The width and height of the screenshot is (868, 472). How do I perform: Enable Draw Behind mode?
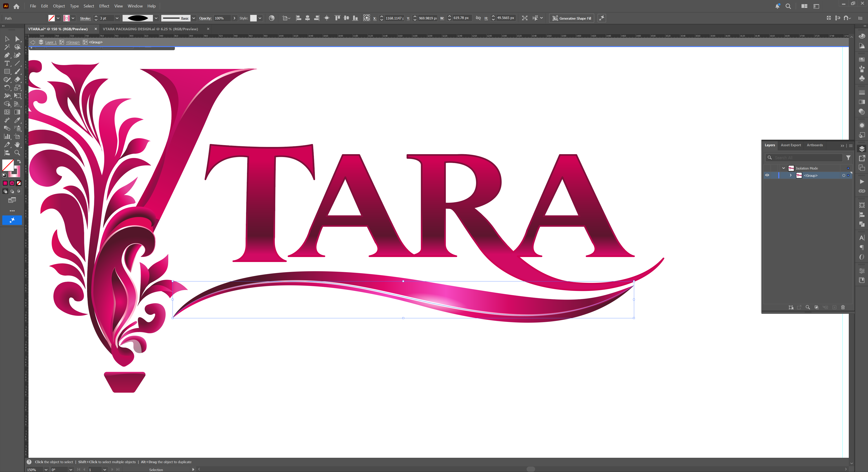[x=12, y=191]
